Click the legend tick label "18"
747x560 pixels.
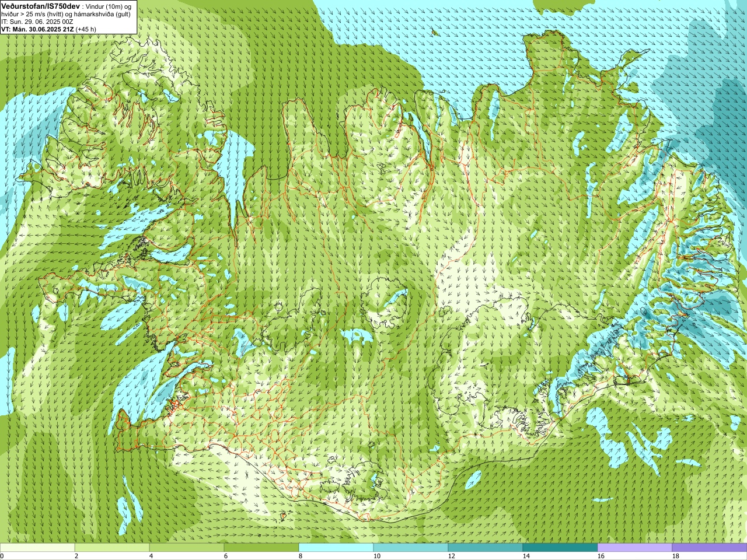tap(676, 556)
